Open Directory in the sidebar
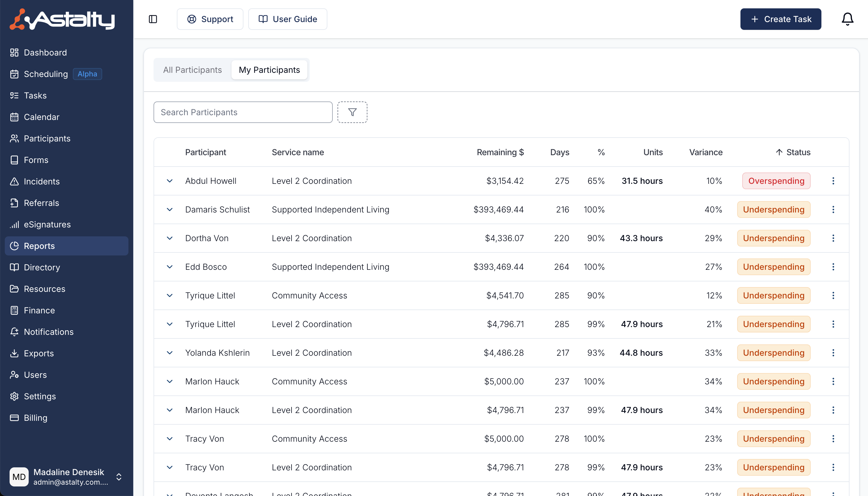The width and height of the screenshot is (868, 496). (67, 267)
